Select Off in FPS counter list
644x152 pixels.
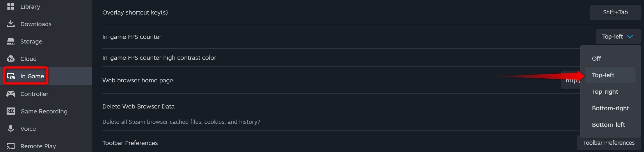596,59
